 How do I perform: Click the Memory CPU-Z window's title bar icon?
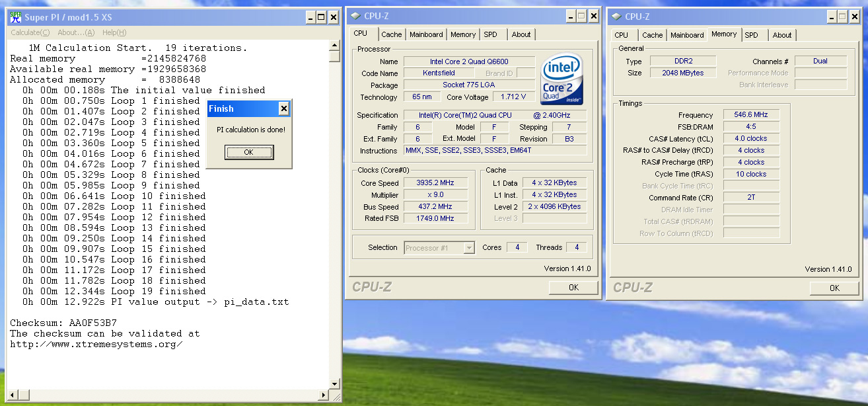(616, 17)
